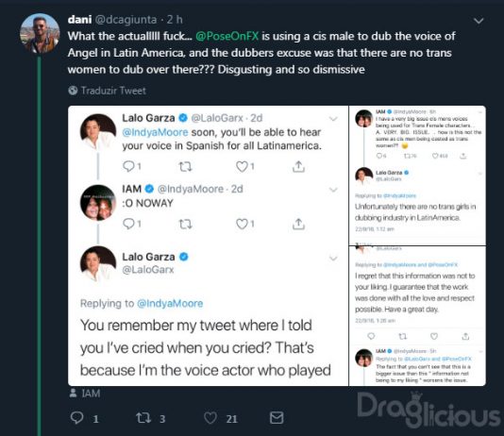
Task: Like dani's tweet with 21 likes
Action: pyautogui.click(x=210, y=418)
